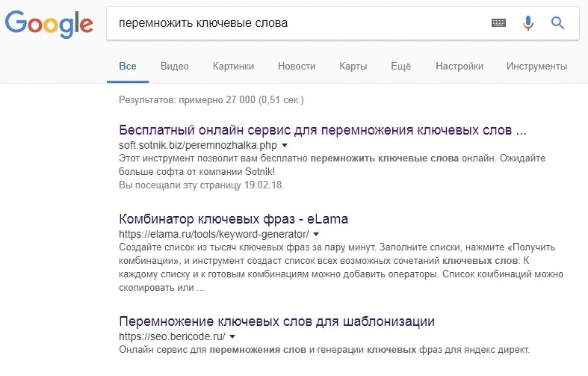Open result Бесплатный онлайн сервис для перемножения

[x=323, y=130]
